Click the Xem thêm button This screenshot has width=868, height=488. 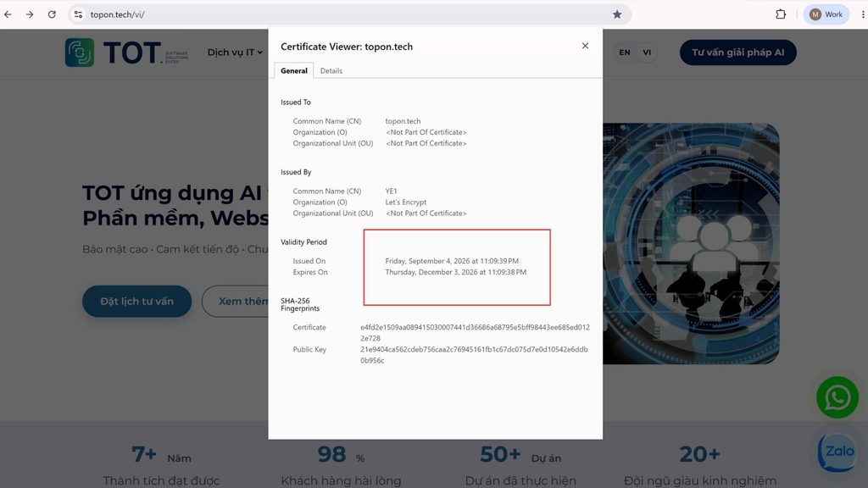pyautogui.click(x=236, y=301)
